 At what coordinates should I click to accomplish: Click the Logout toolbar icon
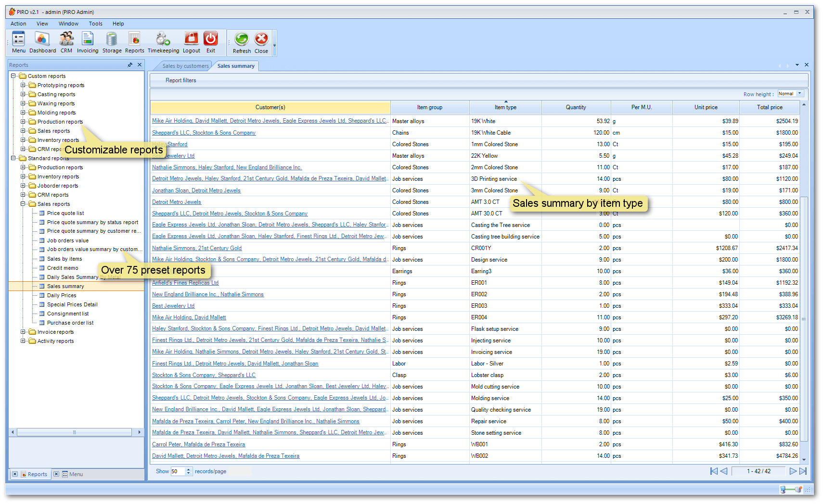pyautogui.click(x=192, y=42)
